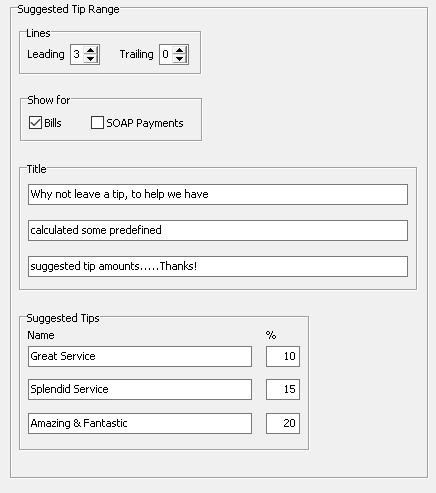
Task: Select the 'calculated some predefined' title field
Action: coord(218,230)
